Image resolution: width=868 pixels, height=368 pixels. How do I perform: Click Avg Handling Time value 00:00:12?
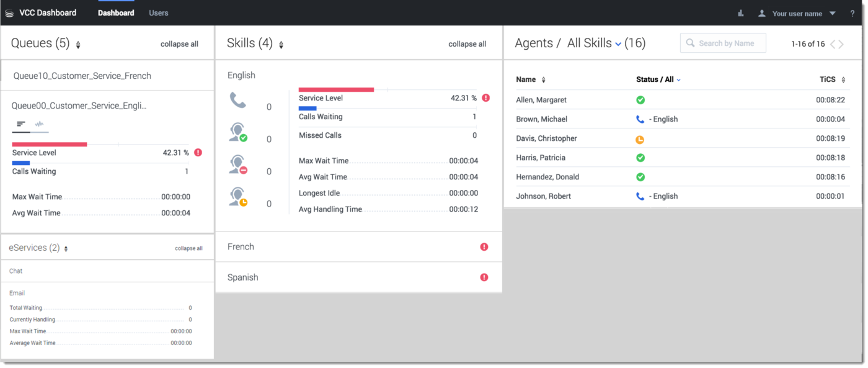point(463,209)
